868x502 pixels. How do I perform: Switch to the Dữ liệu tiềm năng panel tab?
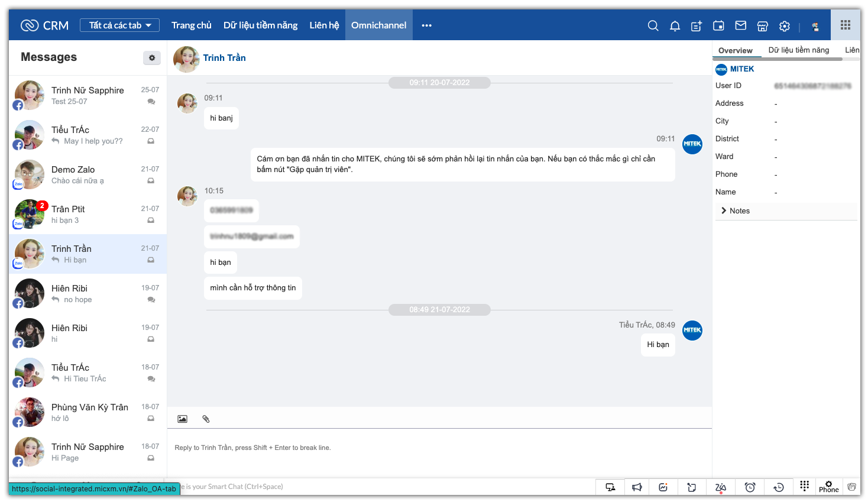798,50
